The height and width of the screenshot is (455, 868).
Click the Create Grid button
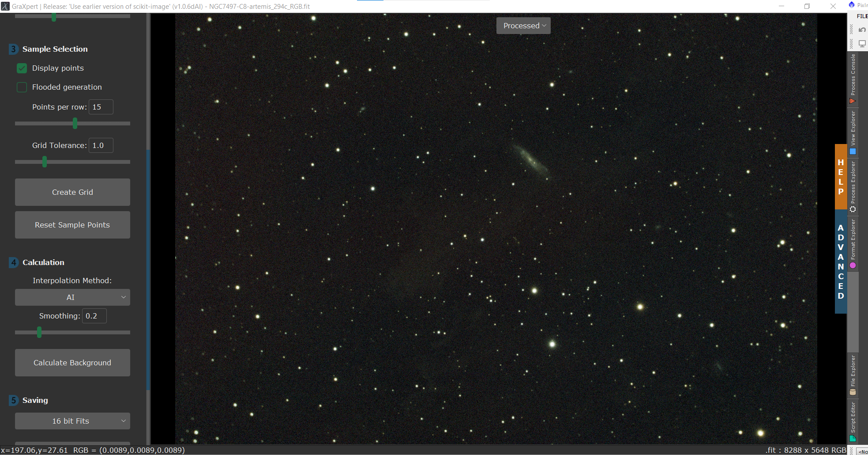(72, 192)
